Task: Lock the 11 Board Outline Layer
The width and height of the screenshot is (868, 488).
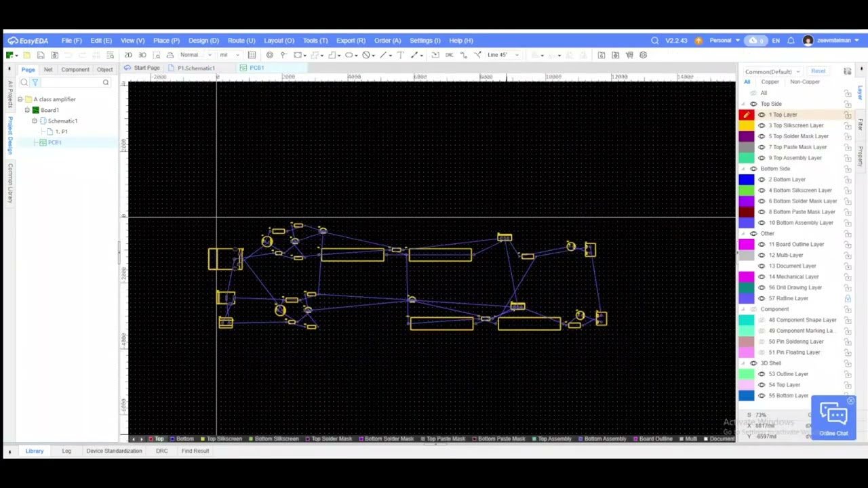Action: coord(848,245)
